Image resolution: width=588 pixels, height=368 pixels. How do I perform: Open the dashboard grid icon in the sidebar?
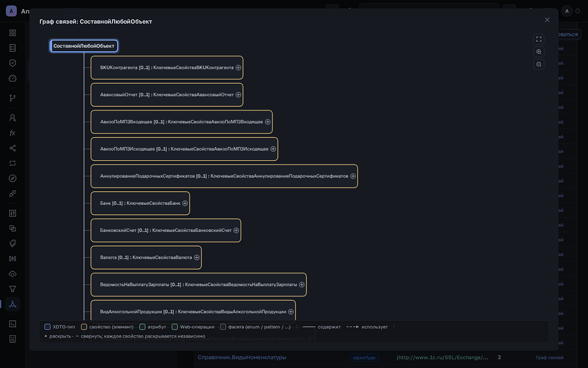(x=13, y=33)
